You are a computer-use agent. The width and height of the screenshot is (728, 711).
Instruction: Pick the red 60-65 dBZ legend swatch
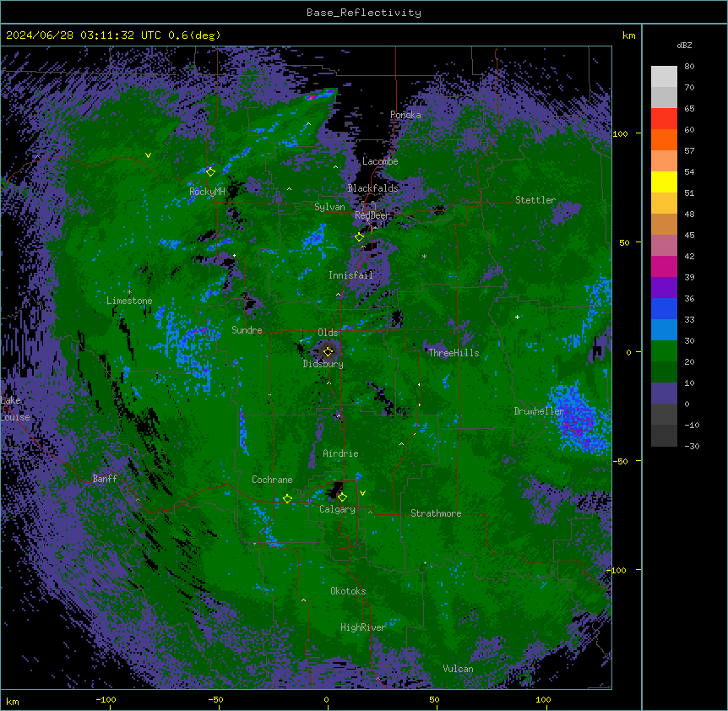[664, 119]
